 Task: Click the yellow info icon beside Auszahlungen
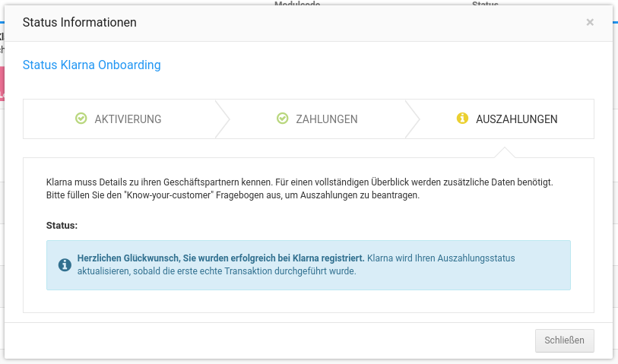(x=461, y=119)
